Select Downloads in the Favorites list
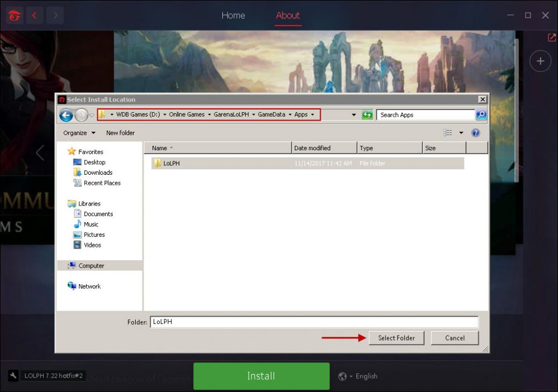558x392 pixels. tap(98, 173)
